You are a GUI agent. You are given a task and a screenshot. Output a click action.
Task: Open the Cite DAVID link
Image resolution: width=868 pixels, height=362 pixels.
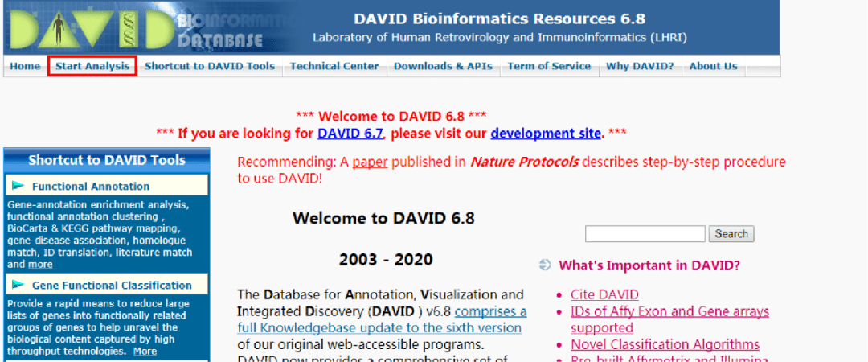pyautogui.click(x=604, y=294)
